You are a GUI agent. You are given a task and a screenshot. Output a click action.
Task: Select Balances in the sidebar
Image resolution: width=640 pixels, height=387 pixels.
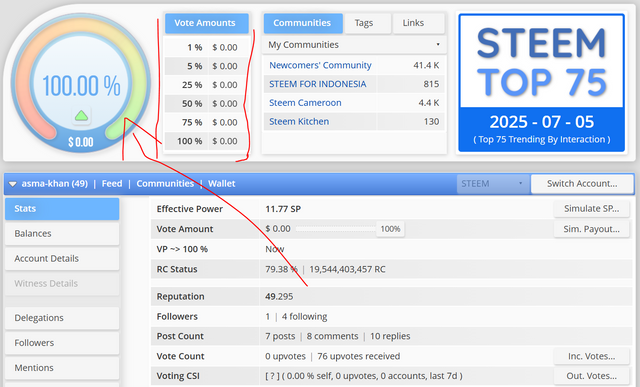point(62,234)
